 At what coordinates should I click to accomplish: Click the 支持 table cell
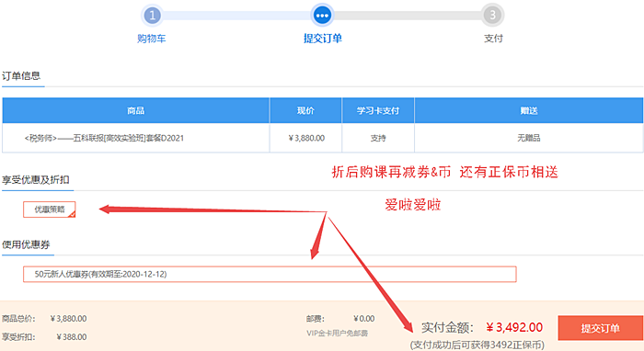click(x=378, y=138)
